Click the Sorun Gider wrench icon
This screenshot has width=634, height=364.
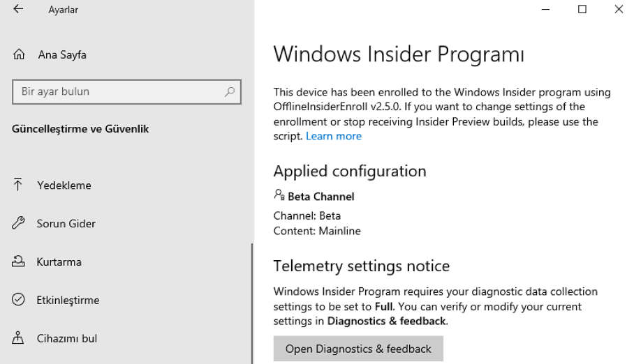18,223
